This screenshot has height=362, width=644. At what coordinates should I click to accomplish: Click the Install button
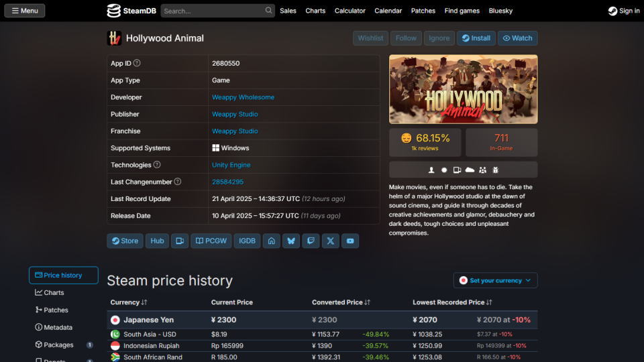coord(476,38)
